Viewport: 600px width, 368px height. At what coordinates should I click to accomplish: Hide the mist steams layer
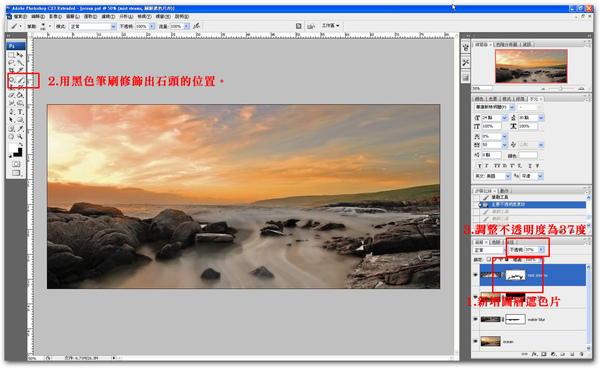point(476,275)
